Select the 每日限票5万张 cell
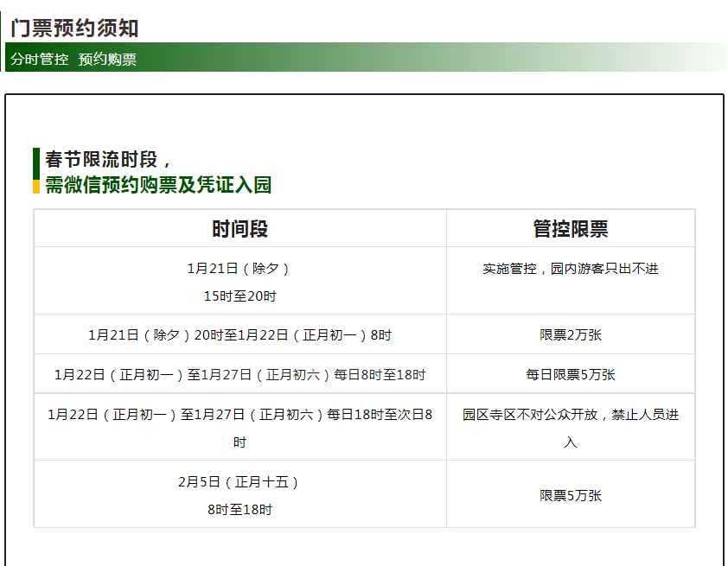The width and height of the screenshot is (728, 566). (x=569, y=373)
